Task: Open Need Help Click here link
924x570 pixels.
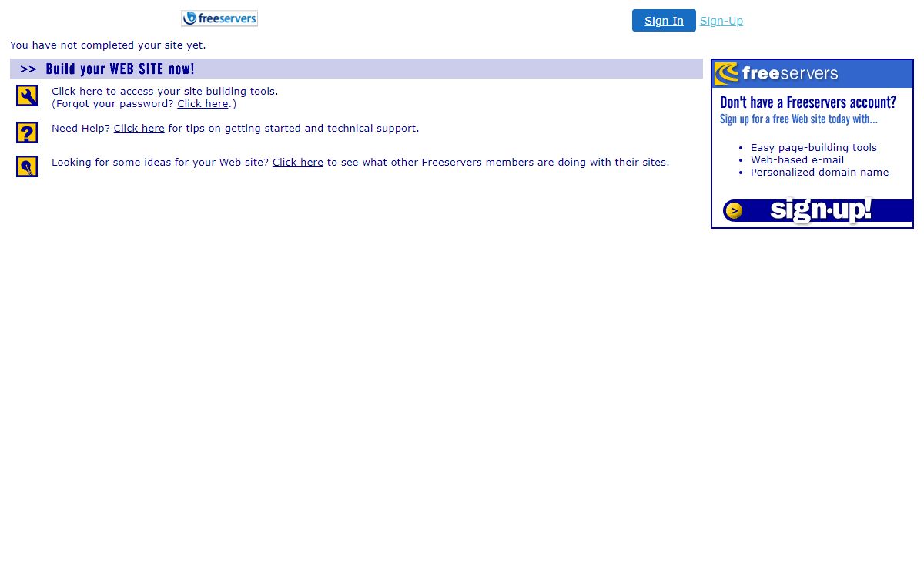Action: click(139, 128)
